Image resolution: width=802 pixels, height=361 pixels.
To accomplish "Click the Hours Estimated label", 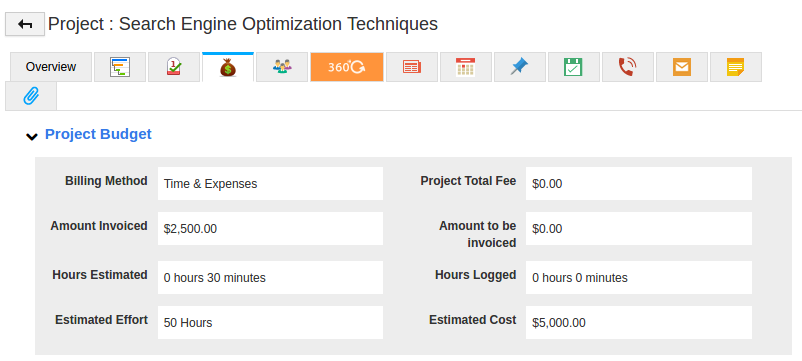I will click(100, 275).
